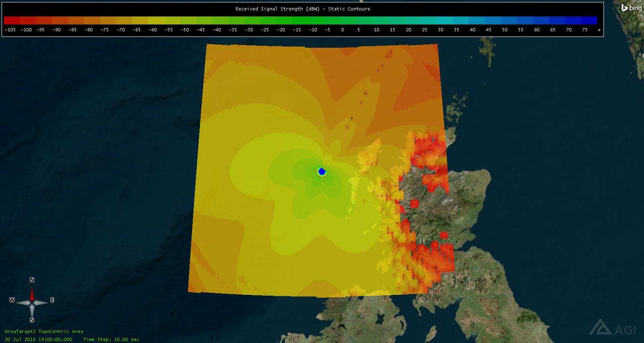Click the Time Step: 10.00 sec text
Image resolution: width=644 pixels, height=343 pixels.
point(111,339)
